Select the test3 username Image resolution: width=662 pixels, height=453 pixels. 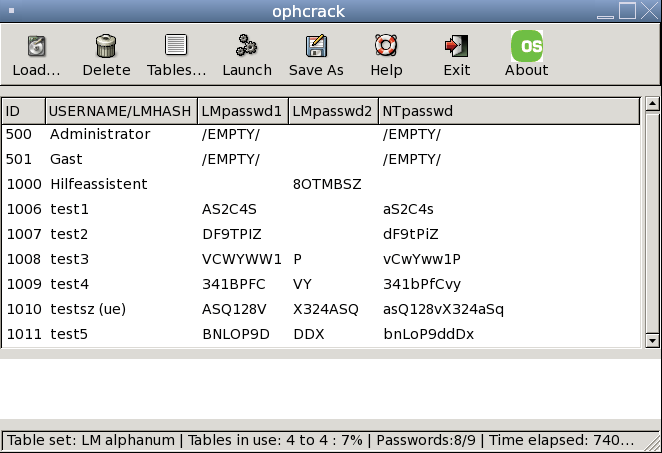[69, 259]
